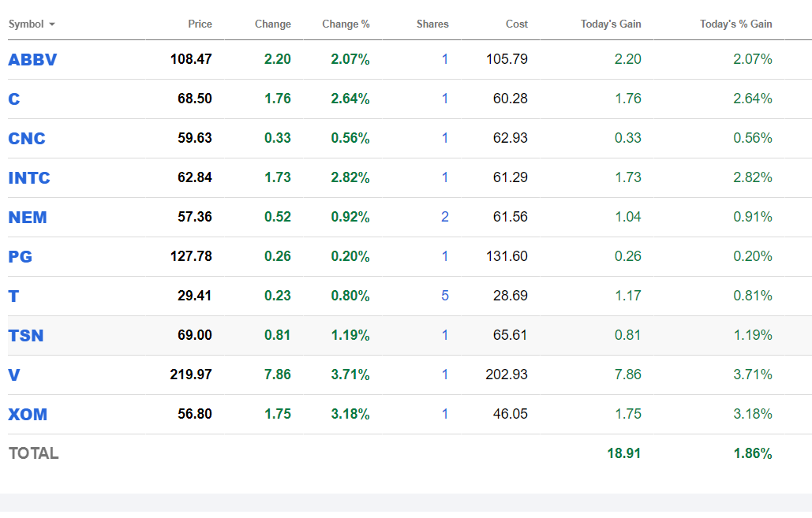Open the ABBV stock symbol link

click(x=32, y=60)
